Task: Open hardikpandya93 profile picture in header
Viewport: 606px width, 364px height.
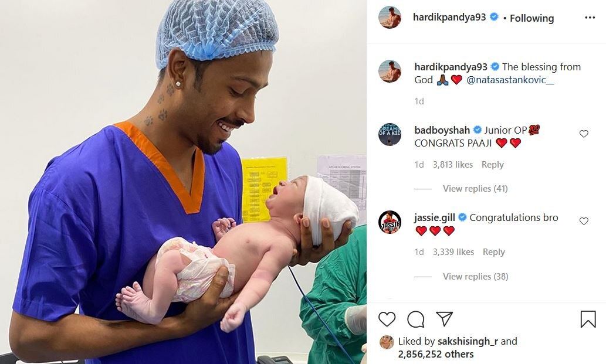Action: tap(390, 18)
